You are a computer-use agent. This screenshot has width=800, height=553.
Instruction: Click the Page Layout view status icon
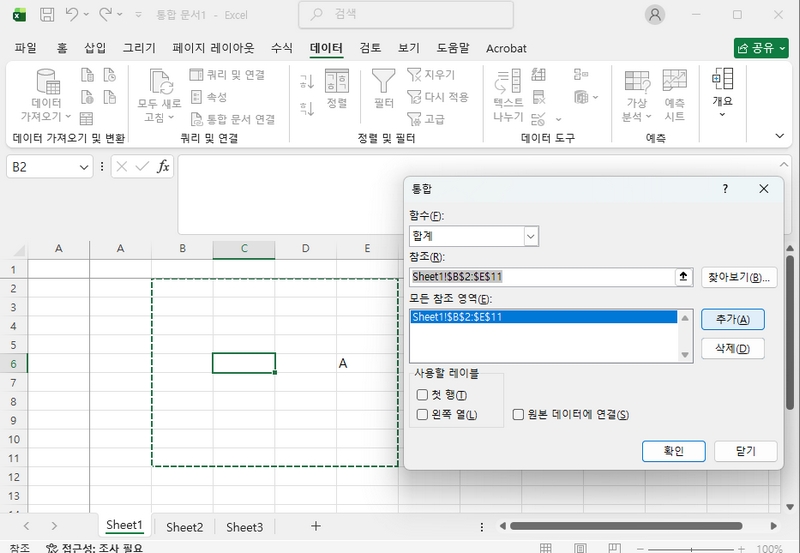pyautogui.click(x=580, y=548)
